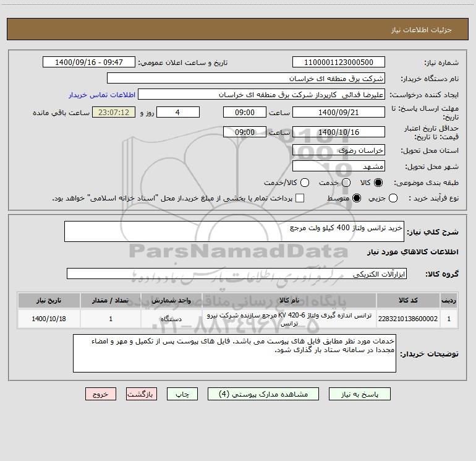Click the response deadline date 1400/09/21
Viewport: 476px width, 461px height.
(x=339, y=112)
